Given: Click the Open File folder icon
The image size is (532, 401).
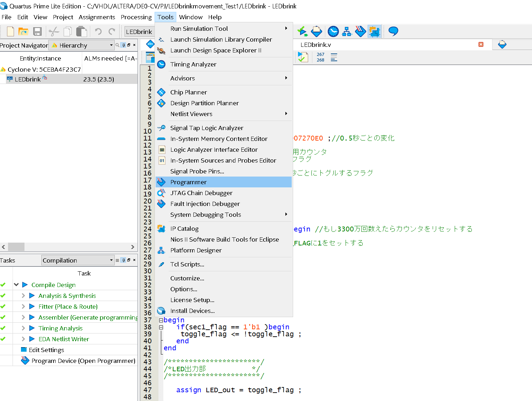Looking at the screenshot, I should coord(23,31).
